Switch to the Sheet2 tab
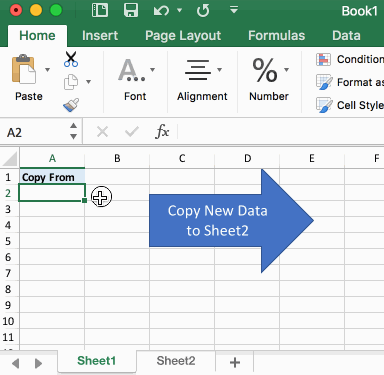384x375 pixels. (x=176, y=361)
